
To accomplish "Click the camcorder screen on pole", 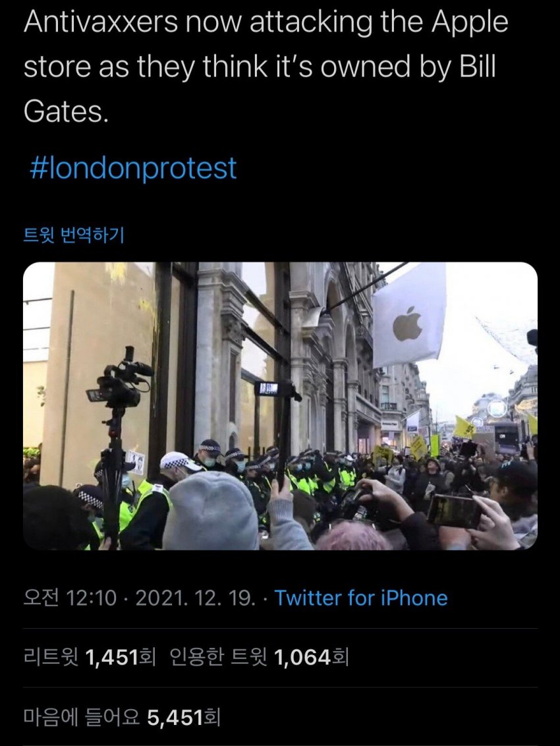I will [x=269, y=389].
